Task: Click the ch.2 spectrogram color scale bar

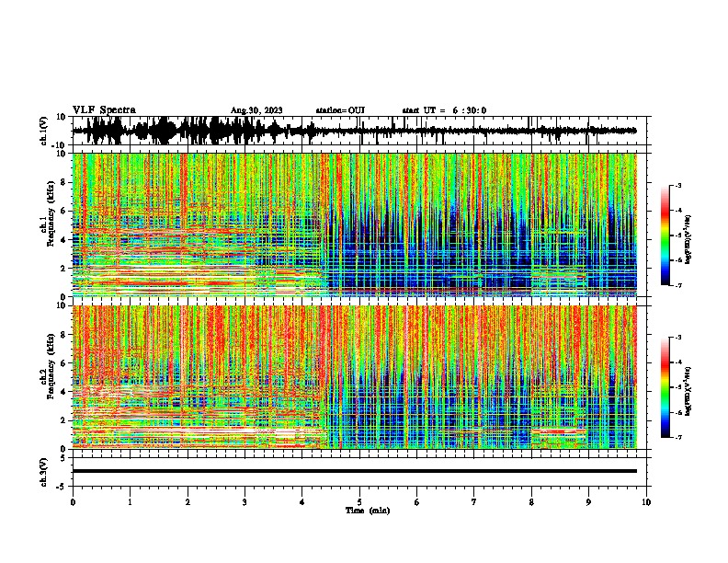Action: coord(665,387)
